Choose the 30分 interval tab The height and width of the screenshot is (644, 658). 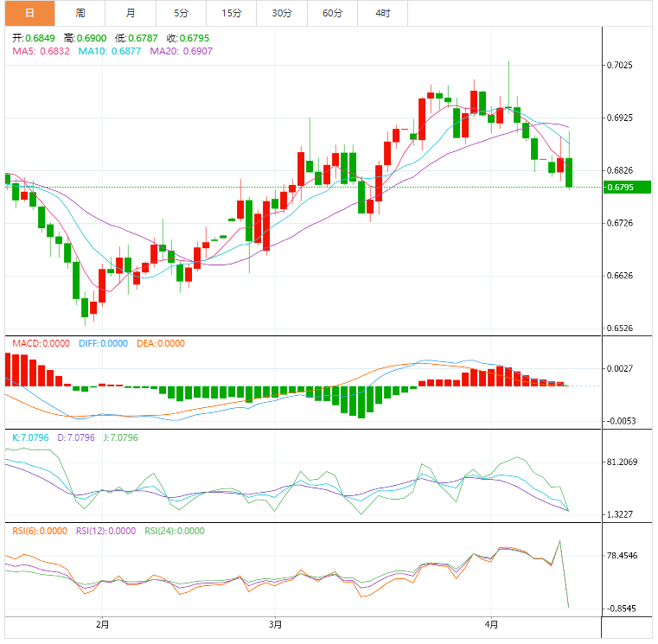click(281, 13)
